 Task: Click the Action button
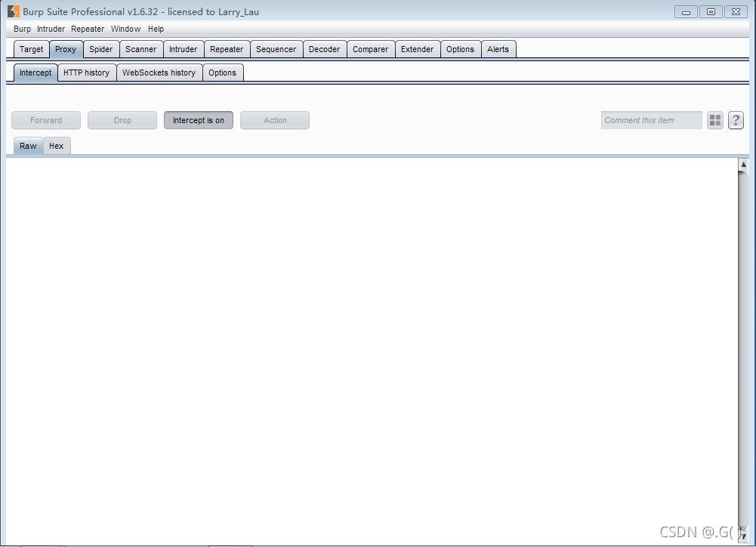[275, 120]
